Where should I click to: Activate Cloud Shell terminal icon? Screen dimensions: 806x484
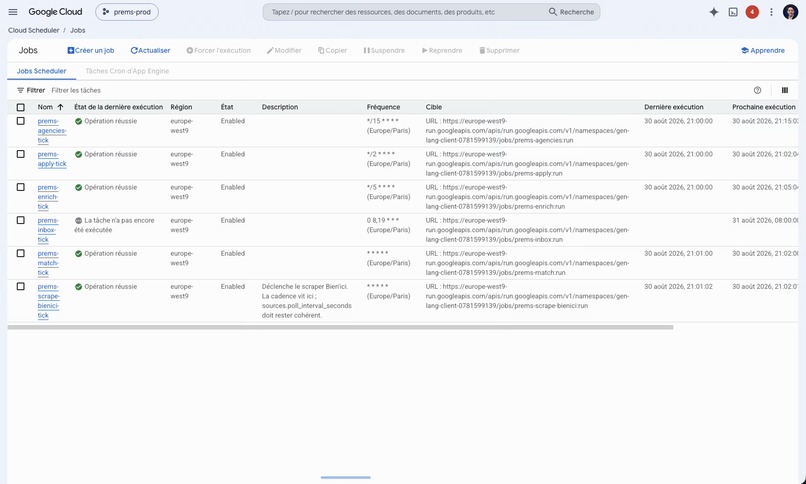point(733,12)
